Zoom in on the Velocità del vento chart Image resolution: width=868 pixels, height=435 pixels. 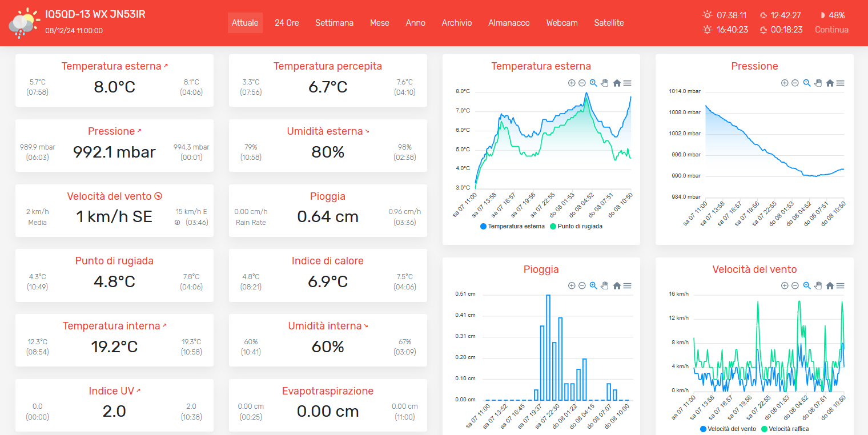[x=785, y=285]
